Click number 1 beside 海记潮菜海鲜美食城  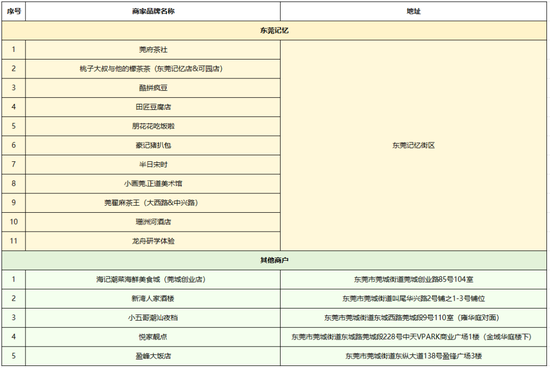pos(14,280)
